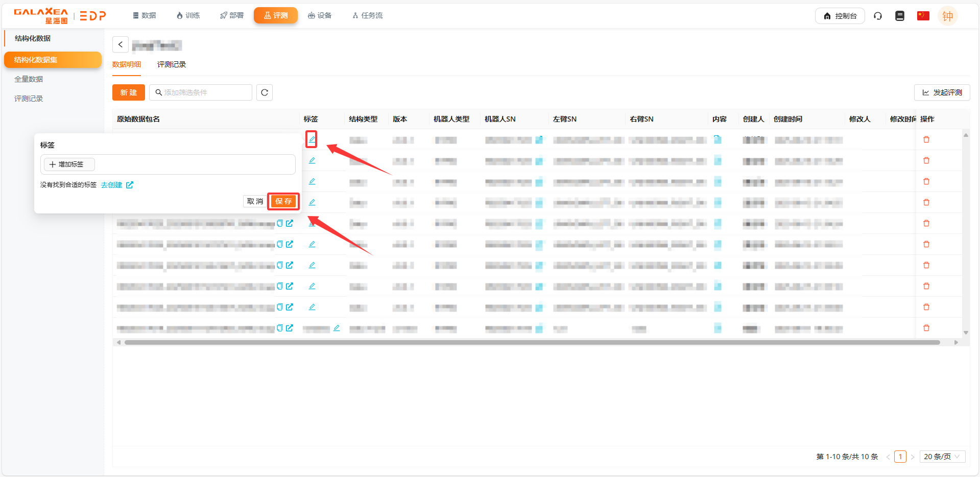Click the 发起评测 button
Viewport: 980px width, 477px height.
(x=942, y=92)
